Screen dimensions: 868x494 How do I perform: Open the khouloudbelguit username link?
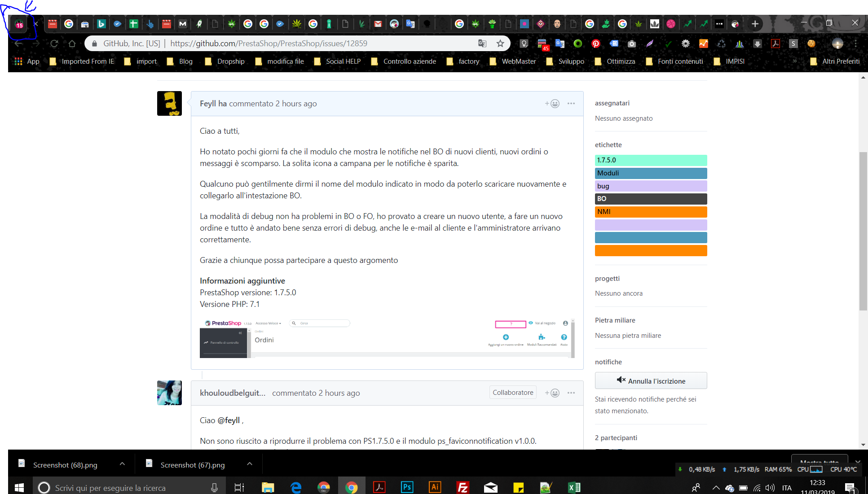pyautogui.click(x=233, y=393)
